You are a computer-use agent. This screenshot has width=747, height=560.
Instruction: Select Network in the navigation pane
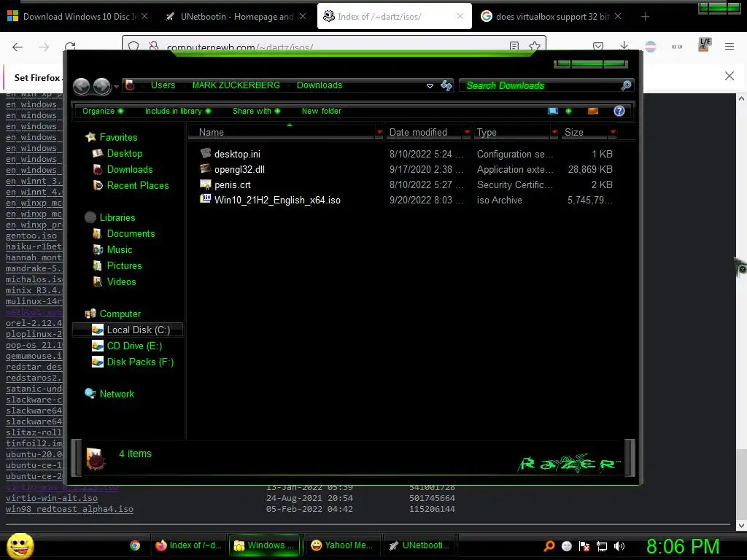(117, 394)
